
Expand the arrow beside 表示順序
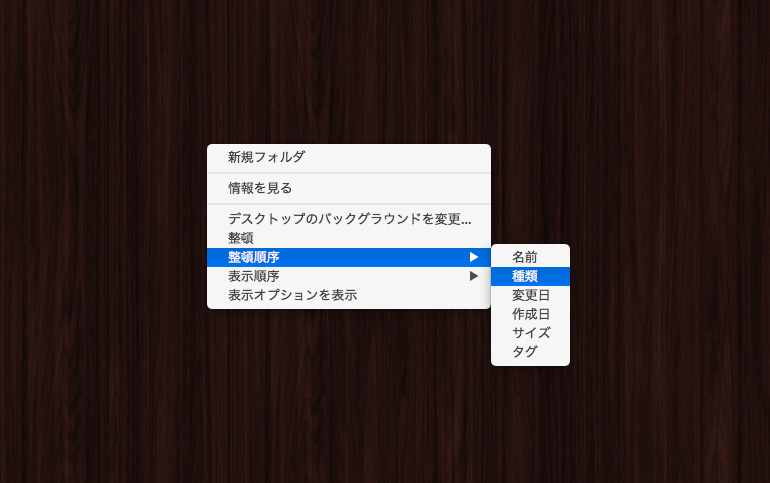[474, 276]
